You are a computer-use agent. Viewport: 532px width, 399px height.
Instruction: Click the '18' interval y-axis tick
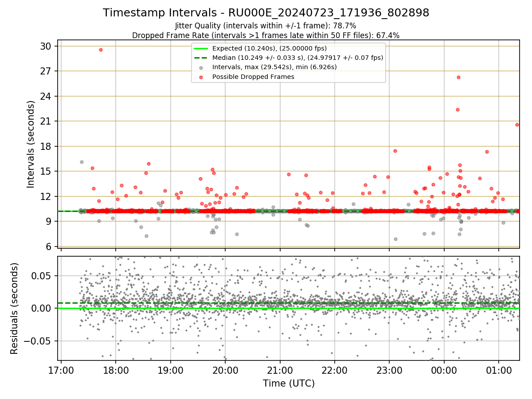click(47, 146)
